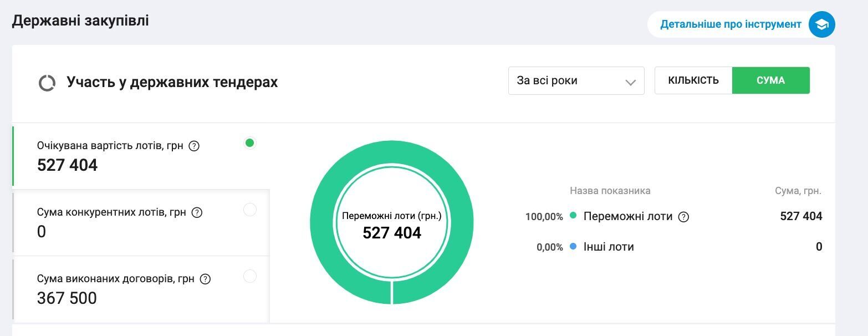Image resolution: width=868 pixels, height=336 pixels.
Task: Open help icon for 'Сума виконаних договорів'
Action: tap(206, 279)
